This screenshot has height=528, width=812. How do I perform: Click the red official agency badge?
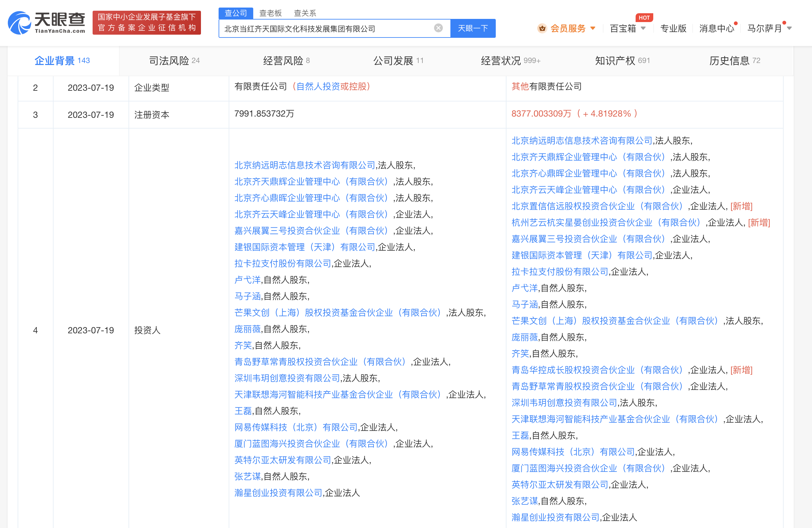pyautogui.click(x=147, y=23)
